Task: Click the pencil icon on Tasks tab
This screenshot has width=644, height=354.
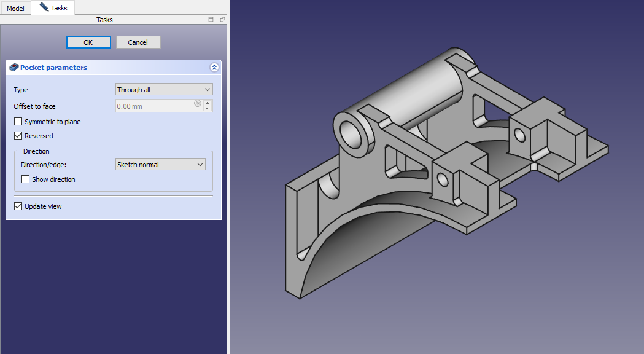Action: (x=44, y=7)
